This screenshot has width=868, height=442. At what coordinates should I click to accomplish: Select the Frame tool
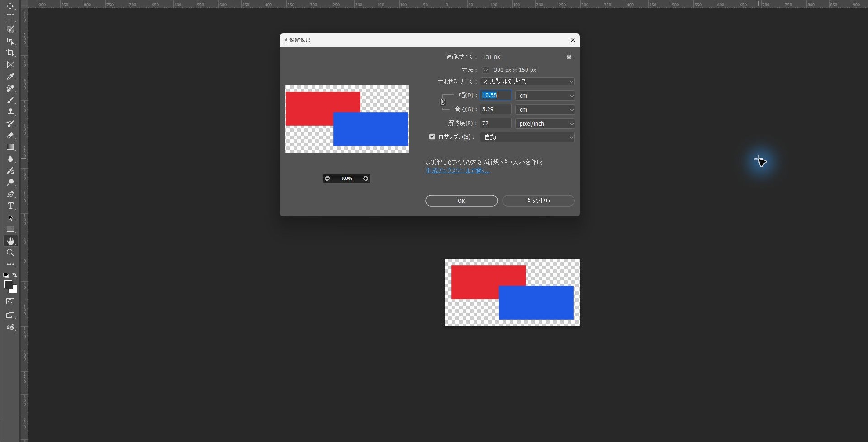pyautogui.click(x=10, y=65)
